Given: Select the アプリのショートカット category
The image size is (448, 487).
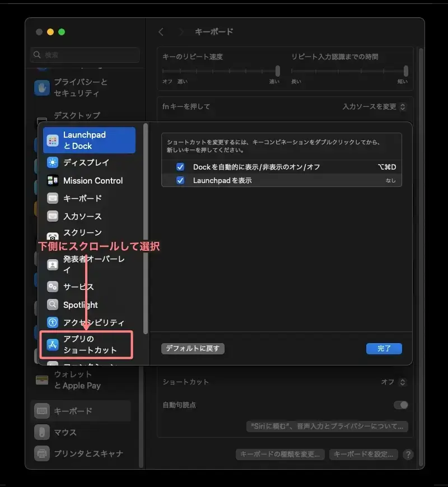Looking at the screenshot, I should pyautogui.click(x=84, y=344).
